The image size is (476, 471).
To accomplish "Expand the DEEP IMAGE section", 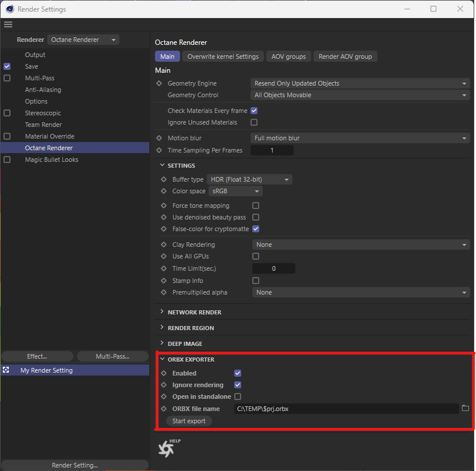I will coord(162,343).
